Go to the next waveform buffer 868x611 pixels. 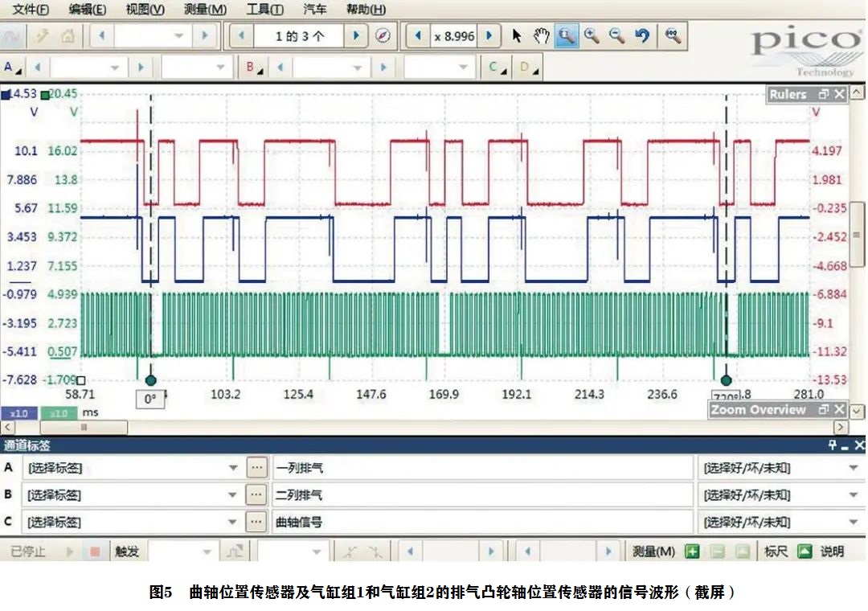coord(356,36)
